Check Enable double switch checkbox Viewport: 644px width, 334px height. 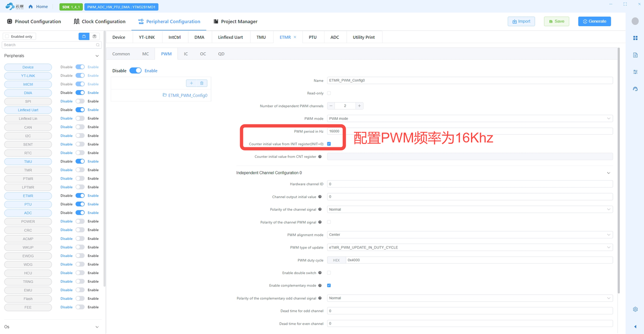(329, 273)
